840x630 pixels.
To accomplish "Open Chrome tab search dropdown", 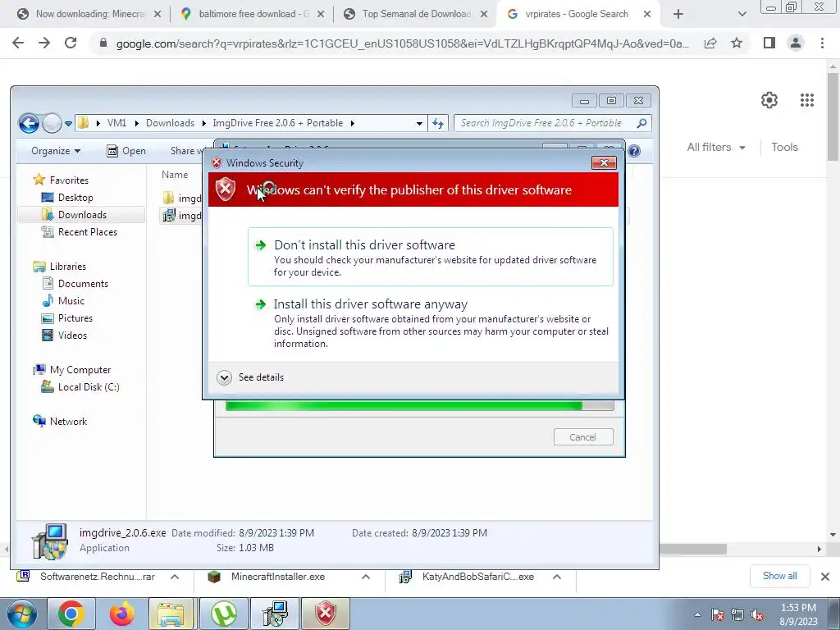I will [742, 15].
